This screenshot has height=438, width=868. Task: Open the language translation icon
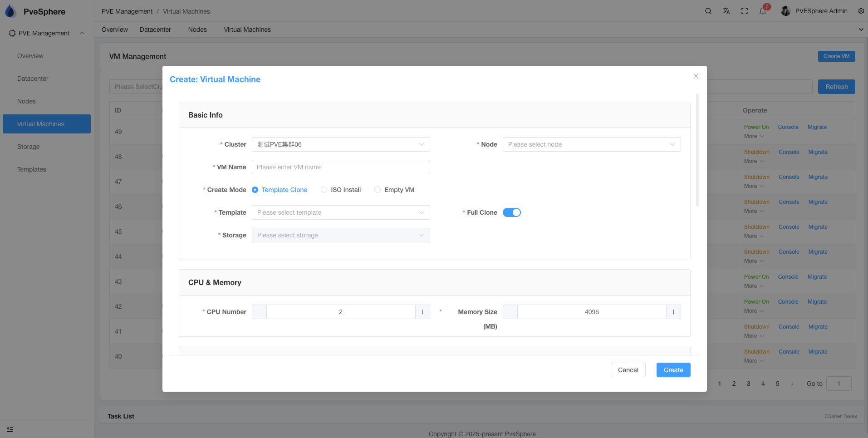[x=726, y=11]
